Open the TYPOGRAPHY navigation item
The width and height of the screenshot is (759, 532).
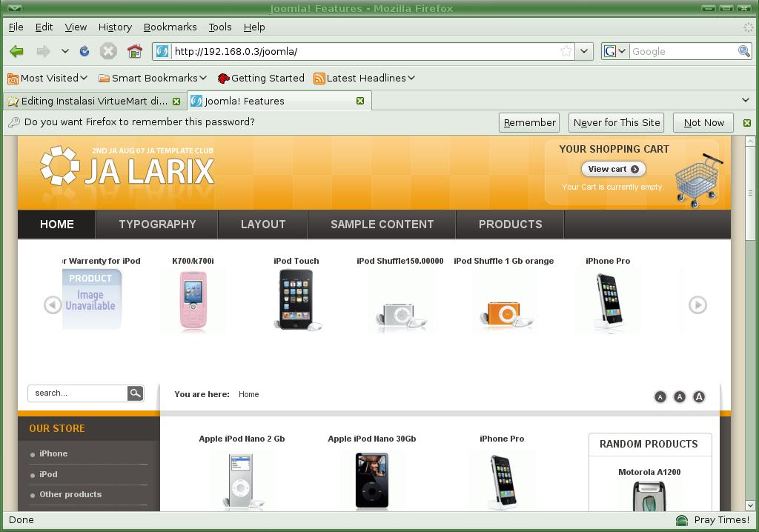pyautogui.click(x=157, y=224)
